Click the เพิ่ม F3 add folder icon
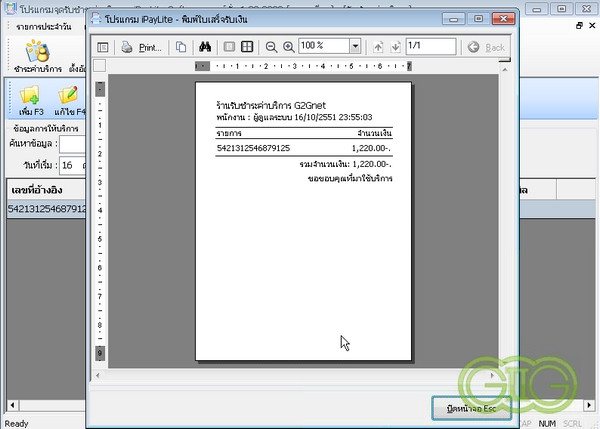This screenshot has height=429, width=600. coord(31,100)
